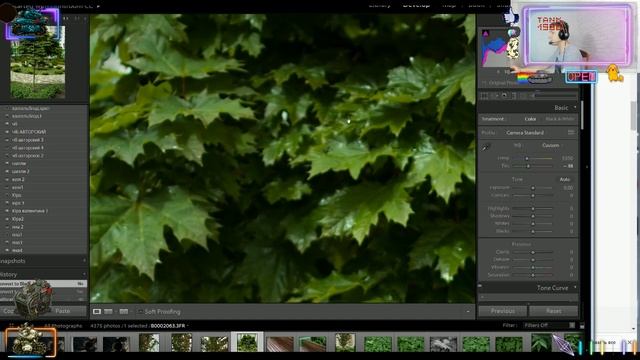The image size is (640, 360).
Task: Adjust the Tint slider handle
Action: 528,166
